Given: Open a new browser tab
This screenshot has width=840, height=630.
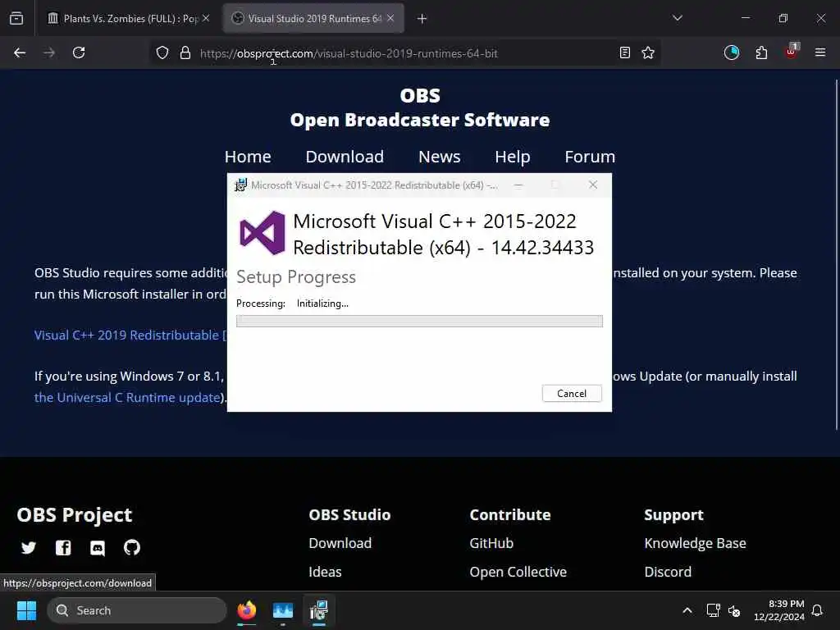Looking at the screenshot, I should (x=422, y=19).
